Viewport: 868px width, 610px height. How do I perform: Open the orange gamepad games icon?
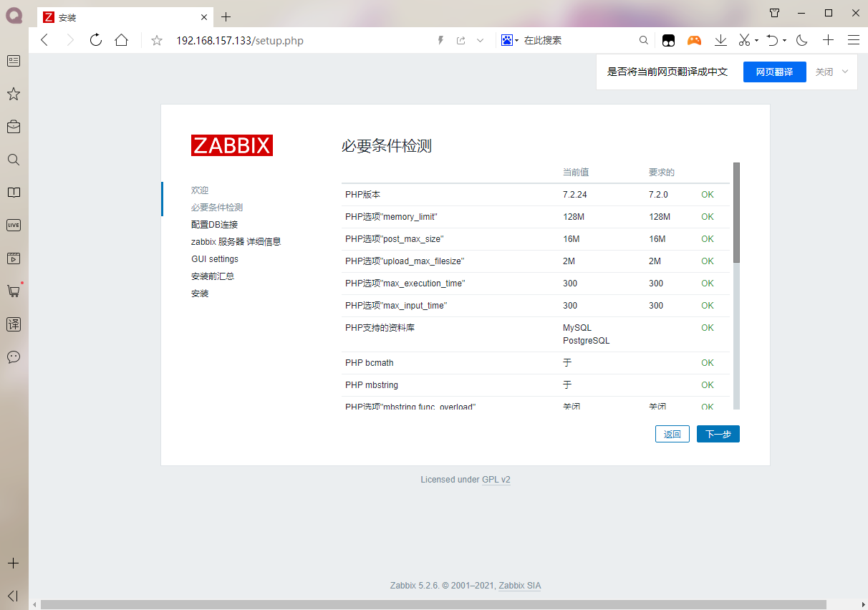694,41
